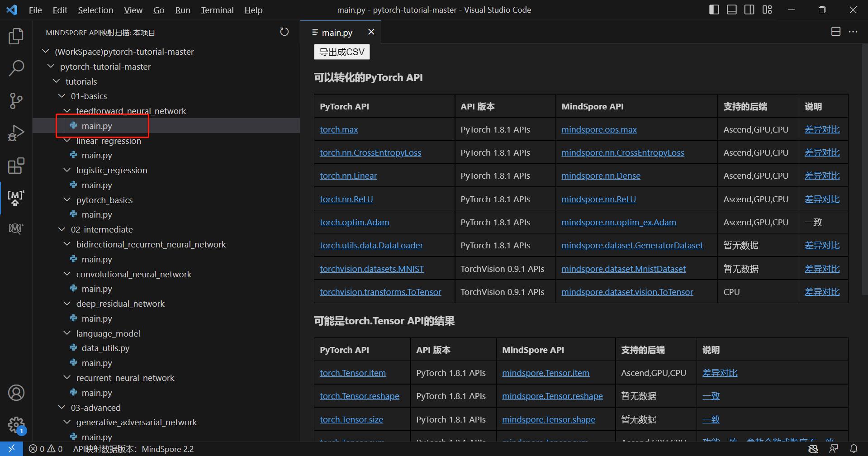Viewport: 868px width, 456px height.
Task: Open the Terminal menu
Action: coord(217,10)
